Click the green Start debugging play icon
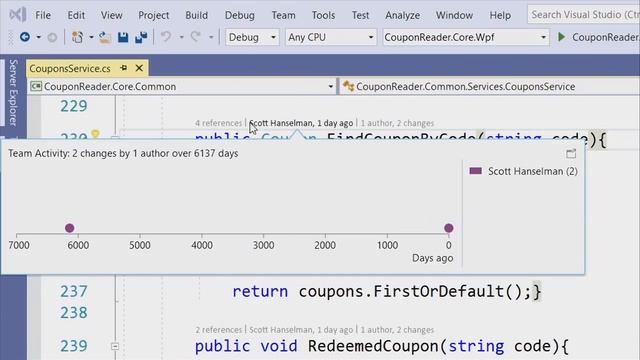640x360 pixels. click(562, 37)
